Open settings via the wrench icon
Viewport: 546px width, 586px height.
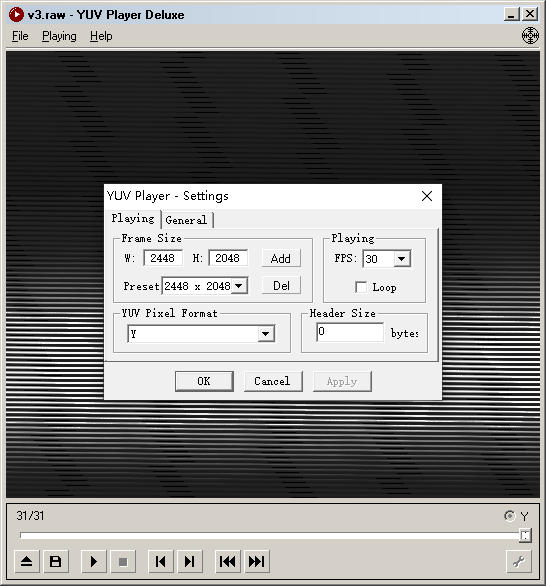[519, 561]
